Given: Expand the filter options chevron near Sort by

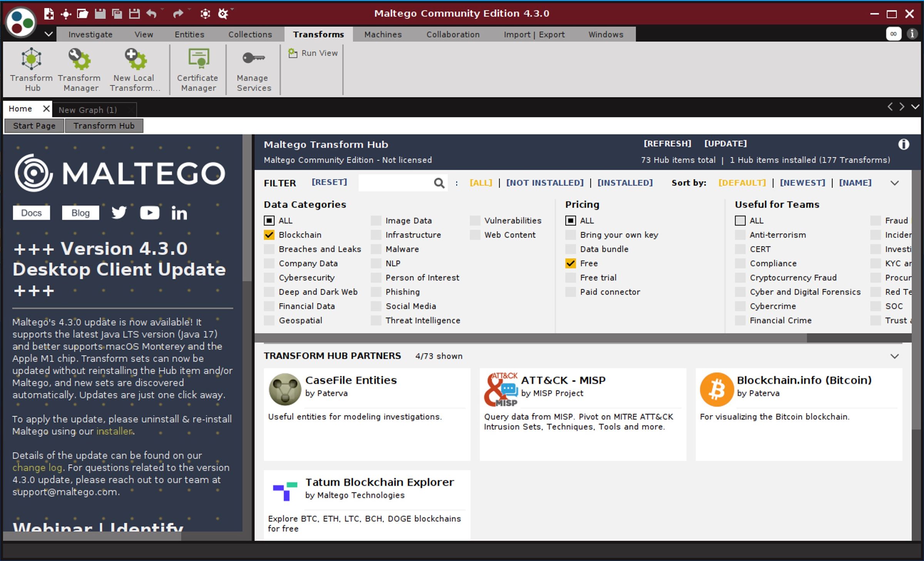Looking at the screenshot, I should coord(894,183).
